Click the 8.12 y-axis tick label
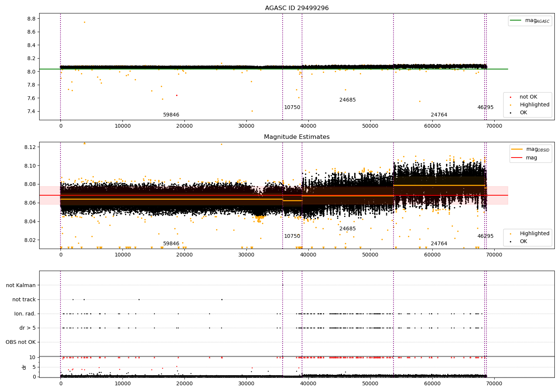 [x=30, y=147]
